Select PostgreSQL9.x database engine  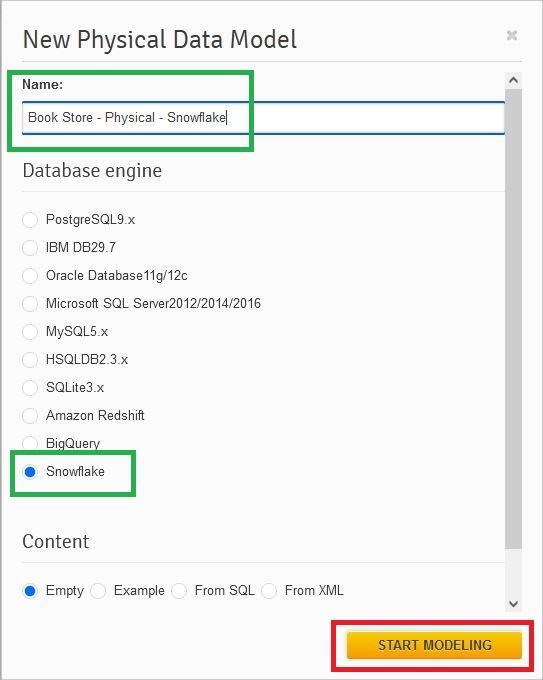30,219
